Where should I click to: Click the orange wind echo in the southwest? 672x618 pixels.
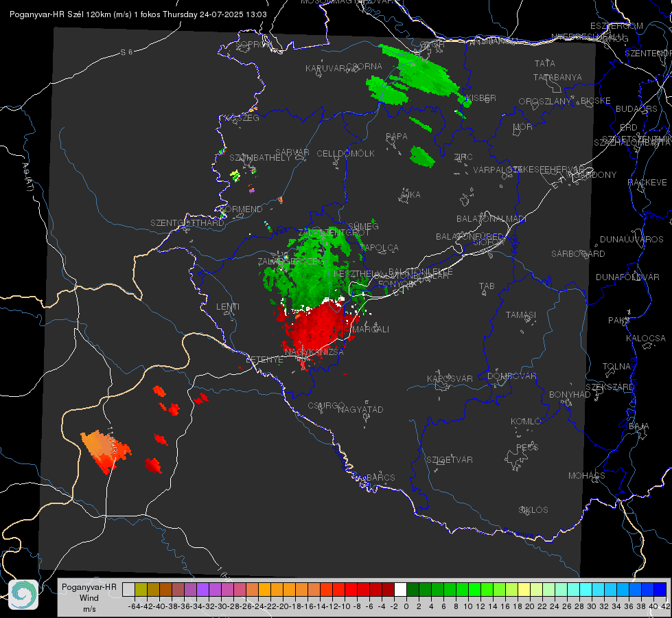(x=105, y=450)
